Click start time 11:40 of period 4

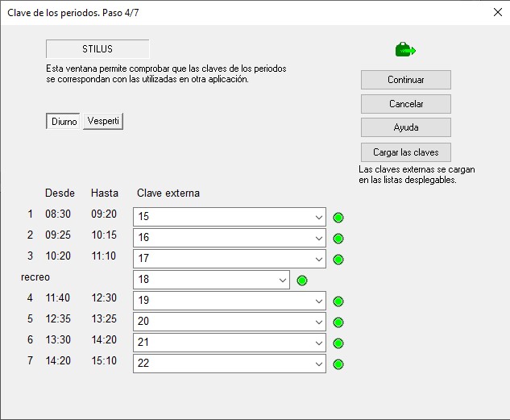58,297
